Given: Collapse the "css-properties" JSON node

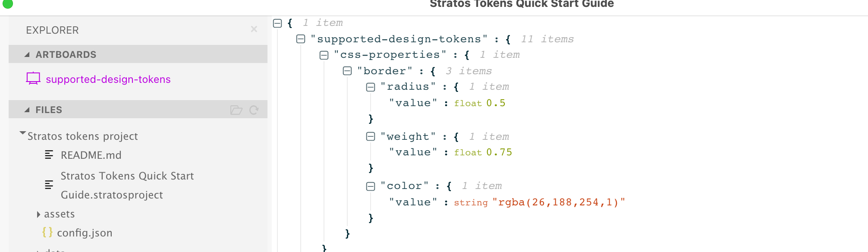Looking at the screenshot, I should (x=324, y=55).
